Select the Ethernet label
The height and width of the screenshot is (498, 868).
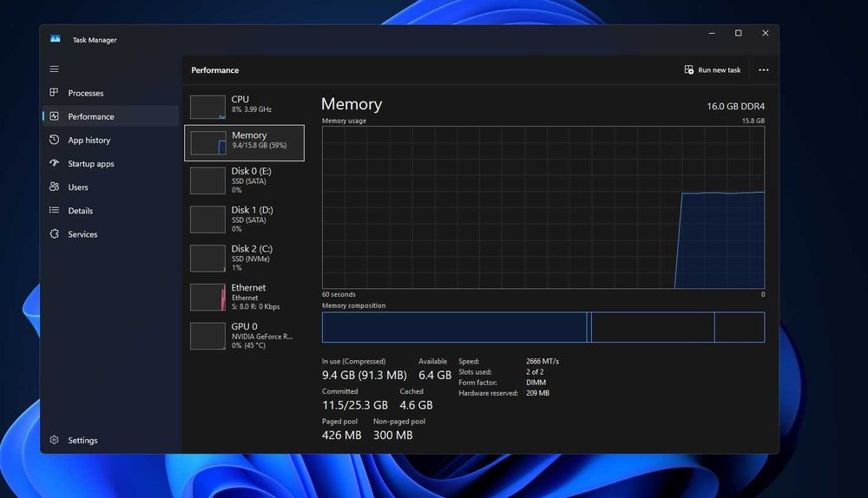tap(248, 287)
